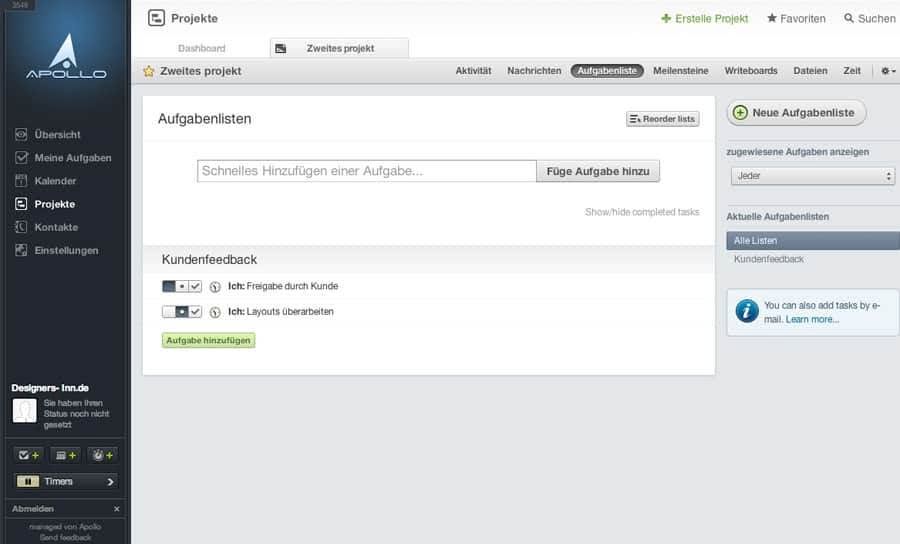
Task: Click the quick add timer icon in sidebar
Action: coord(103,455)
